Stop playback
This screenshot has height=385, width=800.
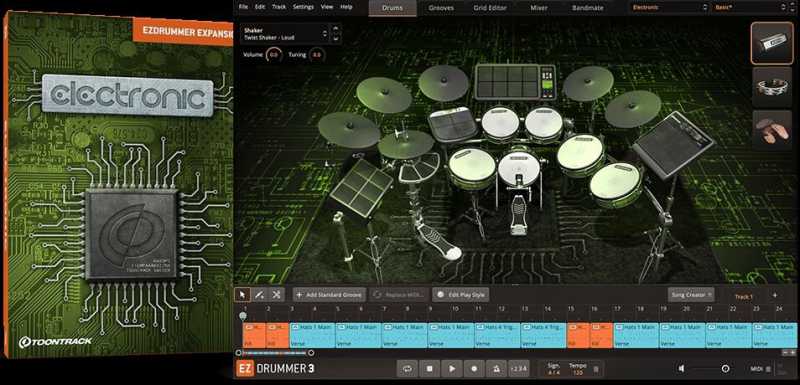coord(430,368)
